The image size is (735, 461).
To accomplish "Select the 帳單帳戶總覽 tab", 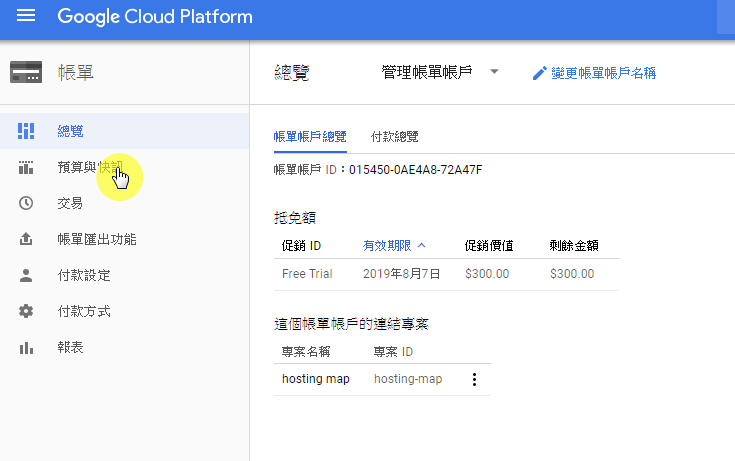I will (310, 137).
